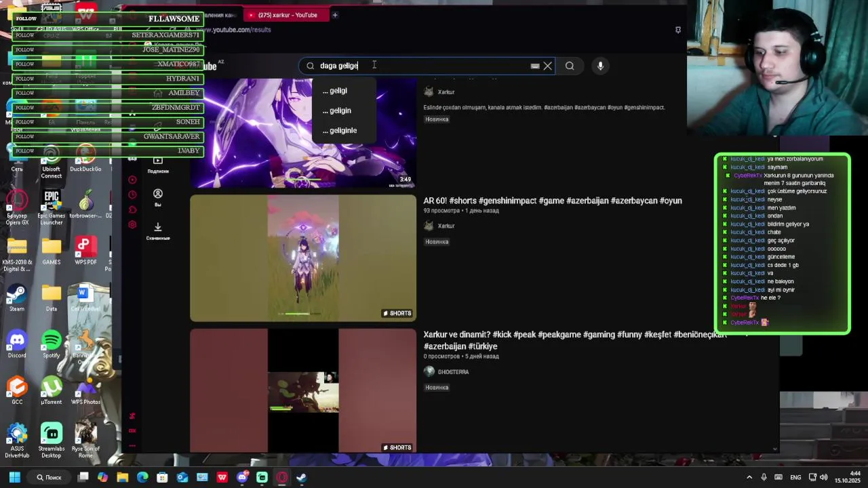Open Discord taskbar icon with badge
The image size is (868, 488).
point(242,477)
